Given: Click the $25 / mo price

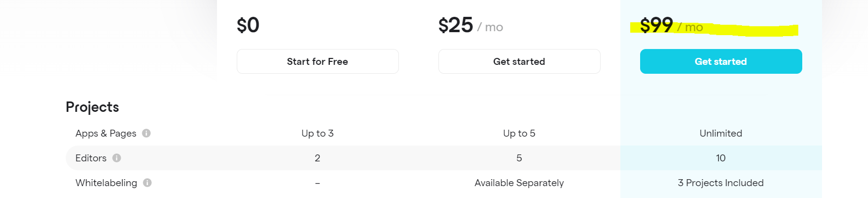Looking at the screenshot, I should point(470,26).
